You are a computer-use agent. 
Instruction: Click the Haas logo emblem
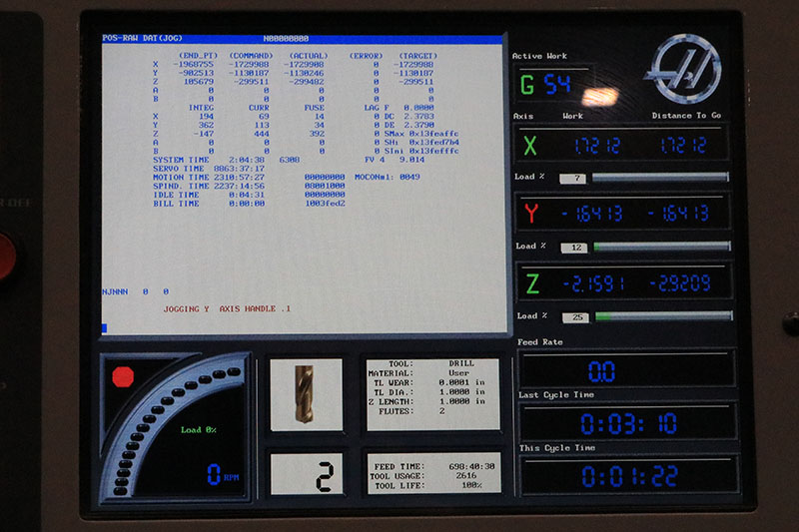tap(683, 69)
